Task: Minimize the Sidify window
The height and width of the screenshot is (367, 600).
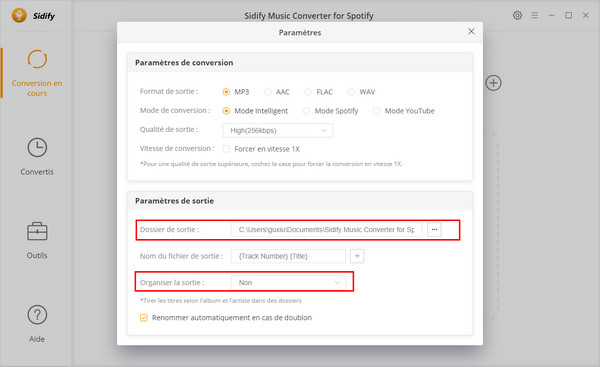Action: pyautogui.click(x=551, y=15)
